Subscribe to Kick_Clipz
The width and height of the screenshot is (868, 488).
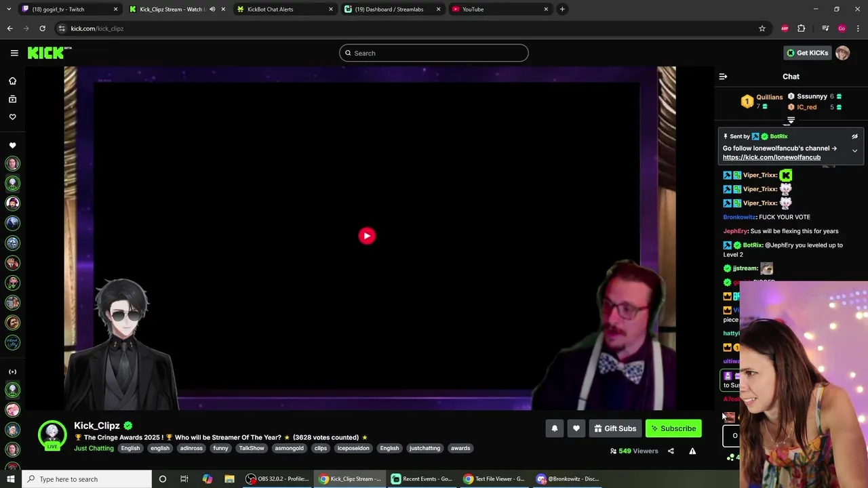(673, 428)
